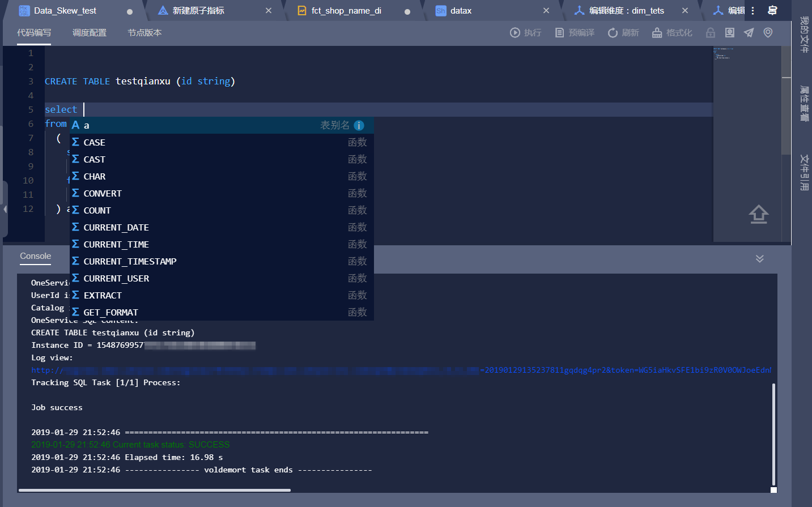
Task: Click the paper plane publish icon
Action: click(x=749, y=33)
